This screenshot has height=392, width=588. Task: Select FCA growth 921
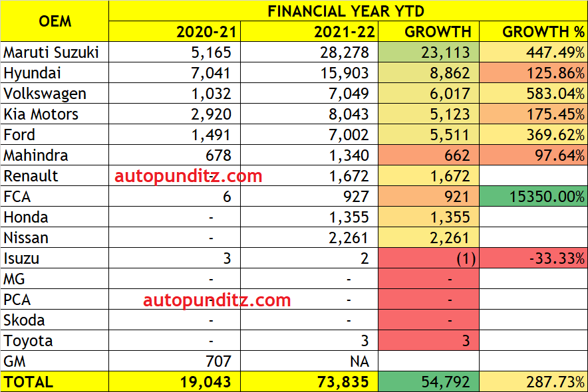pyautogui.click(x=428, y=196)
